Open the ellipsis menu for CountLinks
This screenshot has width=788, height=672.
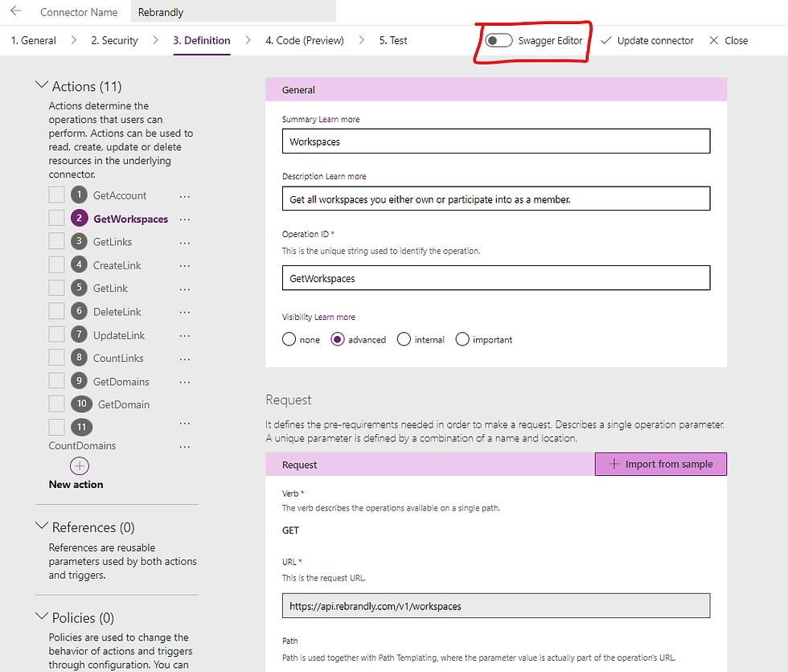click(x=185, y=359)
